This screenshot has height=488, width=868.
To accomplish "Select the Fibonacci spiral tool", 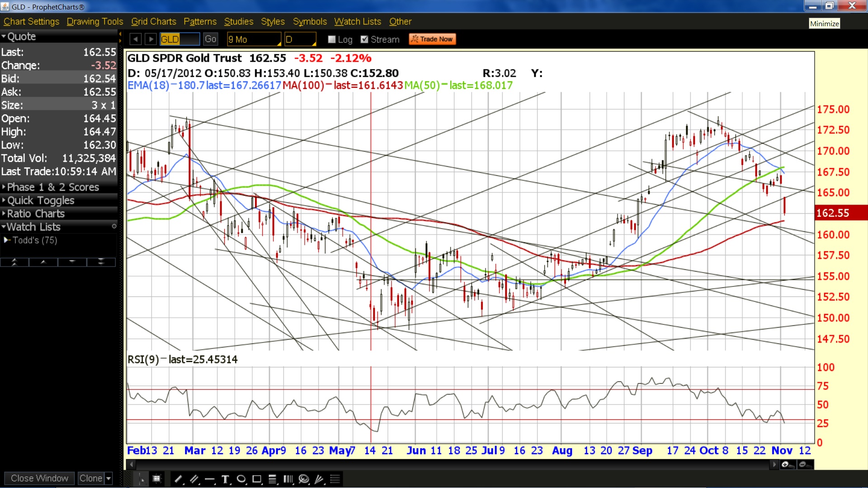I will 304,479.
